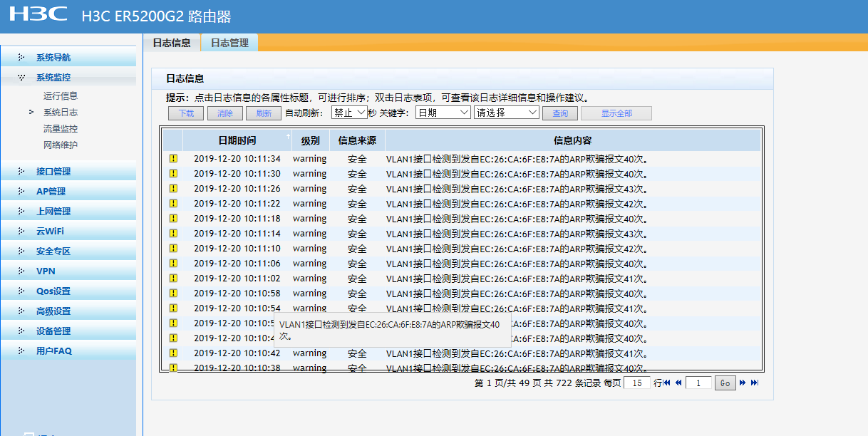Select the 日志信息 tab
The height and width of the screenshot is (436, 868).
tap(172, 43)
